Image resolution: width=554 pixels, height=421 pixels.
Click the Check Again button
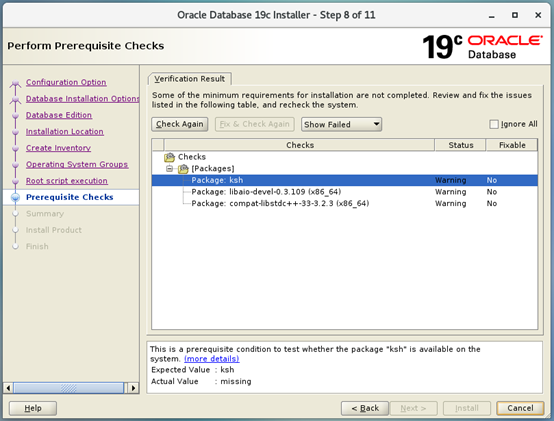click(x=179, y=124)
